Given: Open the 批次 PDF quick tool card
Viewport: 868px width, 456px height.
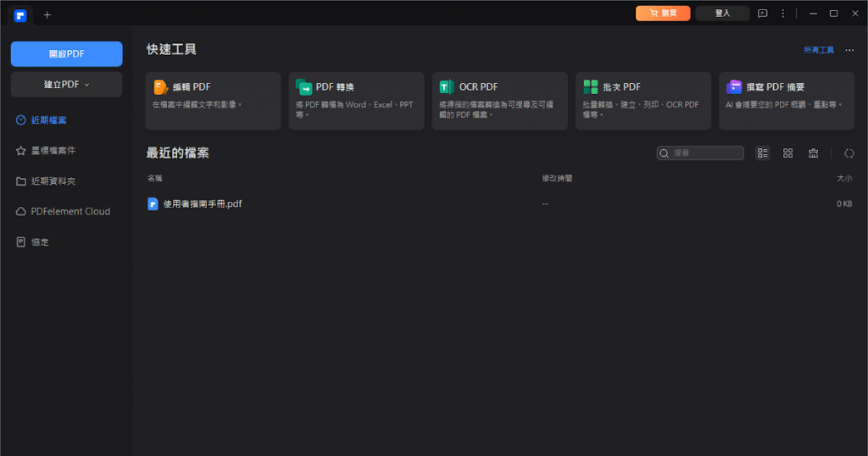Looking at the screenshot, I should click(643, 101).
